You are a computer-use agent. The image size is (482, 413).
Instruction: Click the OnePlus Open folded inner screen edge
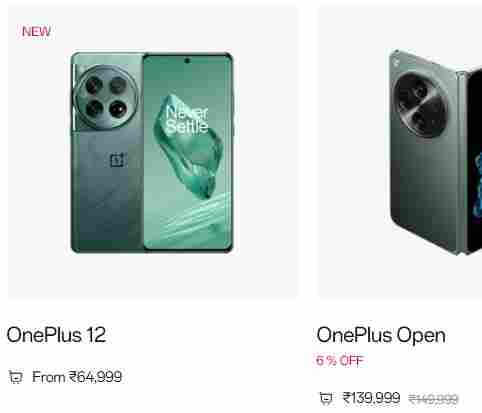coord(475,160)
